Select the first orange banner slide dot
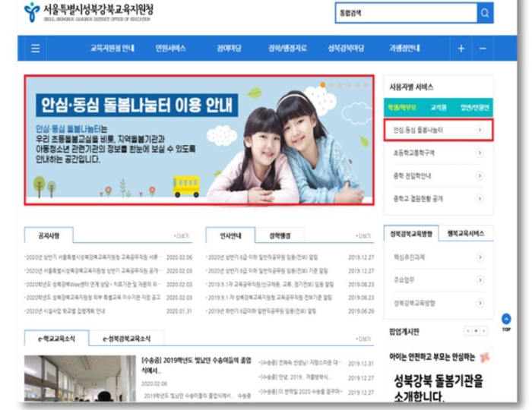Screen dimensions: 532x410 coord(323,85)
